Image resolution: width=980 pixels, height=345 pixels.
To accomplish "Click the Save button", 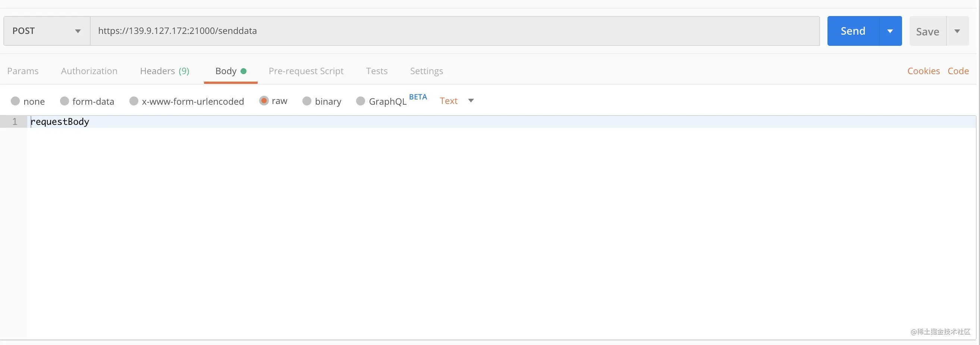I will tap(927, 31).
